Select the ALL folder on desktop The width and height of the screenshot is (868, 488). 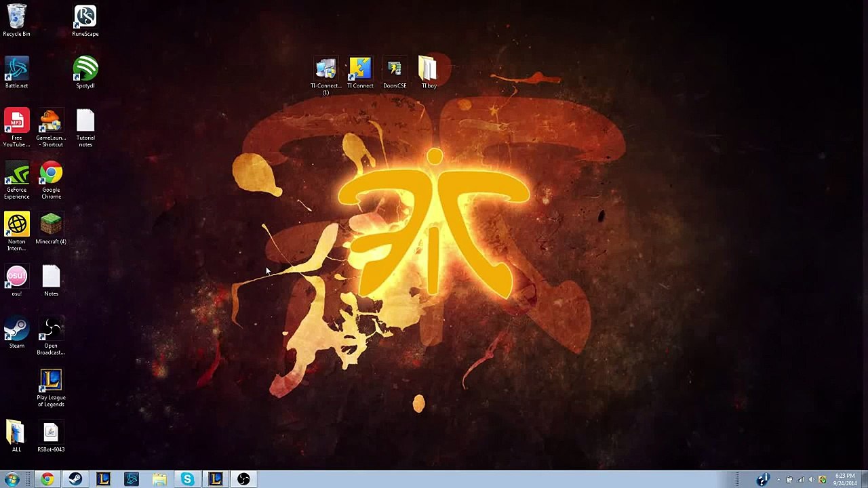(x=16, y=437)
